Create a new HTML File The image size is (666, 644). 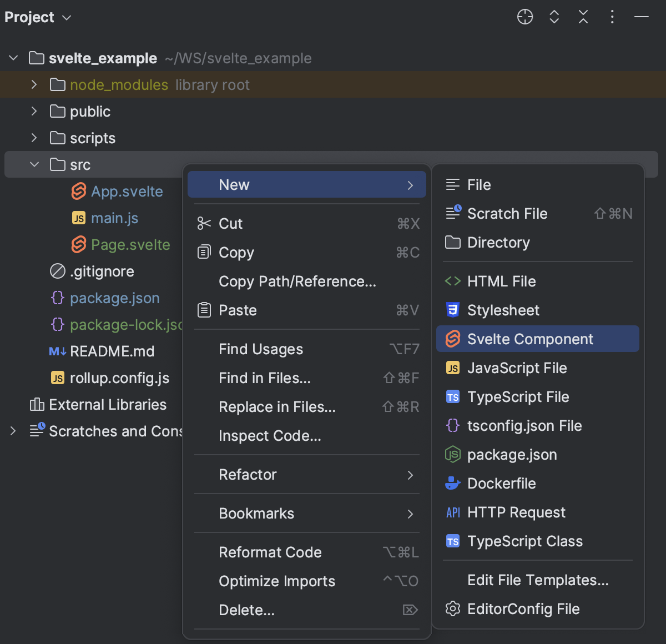point(501,281)
